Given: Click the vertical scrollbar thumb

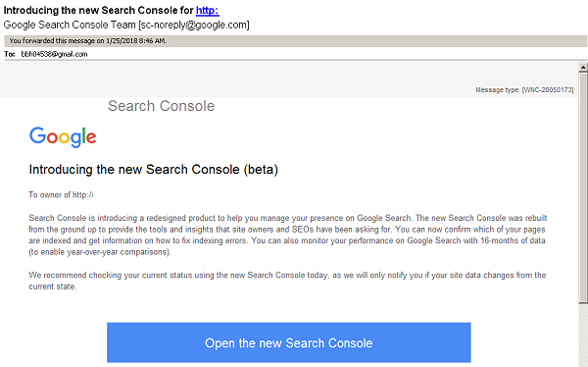Looking at the screenshot, I should (583, 187).
